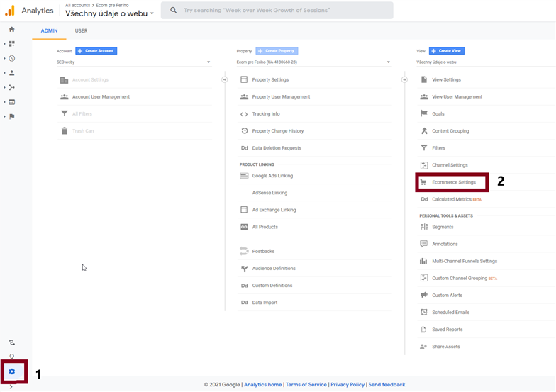
Task: Click the Custom Alerts megaphone icon
Action: click(x=424, y=295)
